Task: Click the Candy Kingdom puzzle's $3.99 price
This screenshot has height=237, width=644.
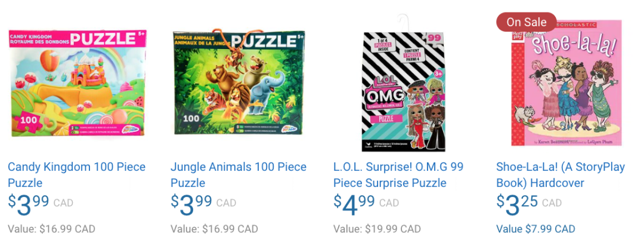Action: 29,204
